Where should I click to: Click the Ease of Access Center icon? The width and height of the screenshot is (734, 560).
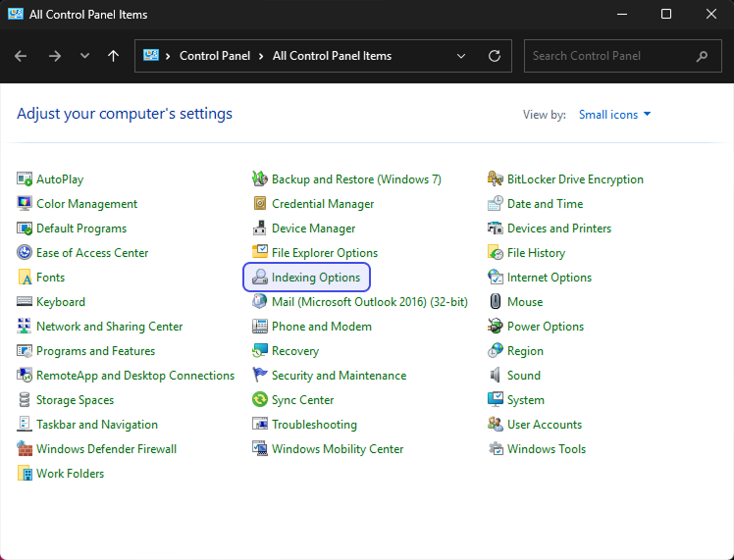[x=25, y=253]
